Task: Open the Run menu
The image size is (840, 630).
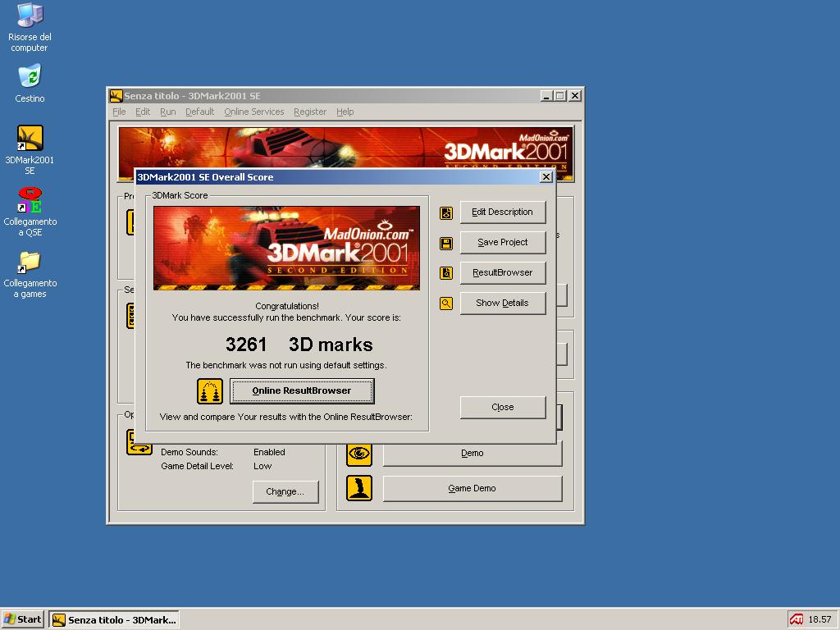Action: (167, 112)
